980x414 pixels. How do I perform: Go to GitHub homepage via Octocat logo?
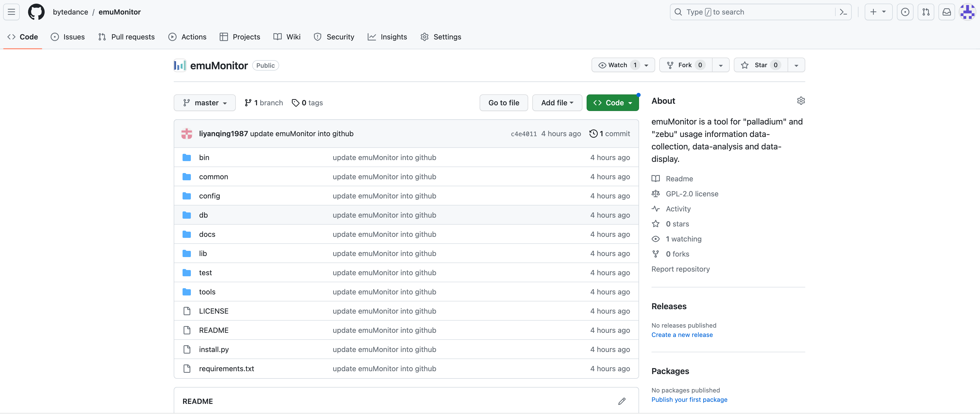(36, 12)
